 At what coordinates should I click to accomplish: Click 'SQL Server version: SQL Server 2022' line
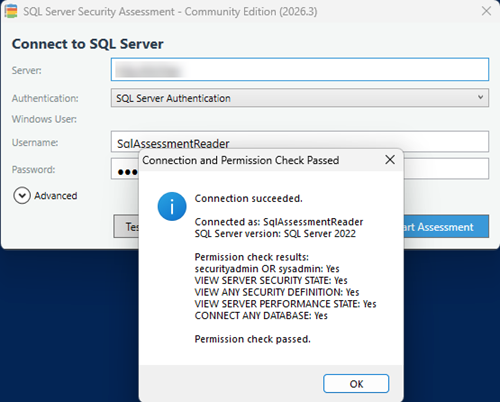[x=275, y=234]
